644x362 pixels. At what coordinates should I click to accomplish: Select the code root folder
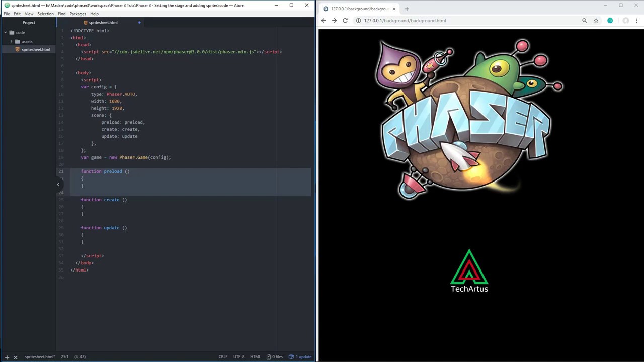coord(20,33)
